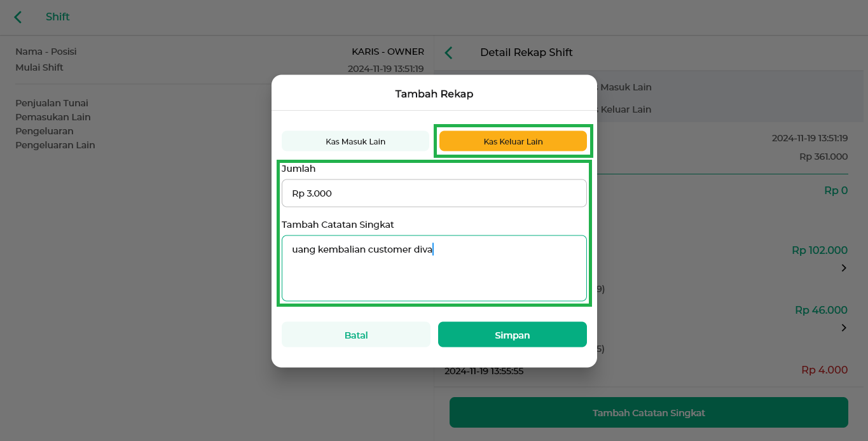Select the Kas Keluar Lain tab
Image resolution: width=868 pixels, height=441 pixels.
(x=513, y=141)
